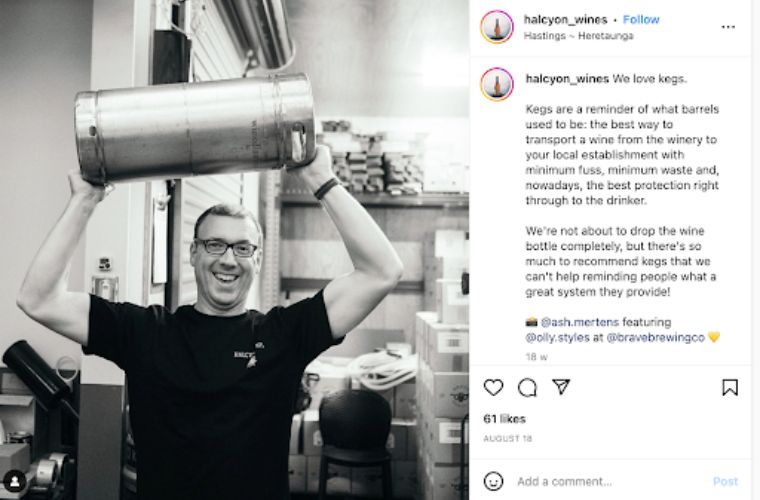
Task: View the 61 likes list
Action: [504, 419]
